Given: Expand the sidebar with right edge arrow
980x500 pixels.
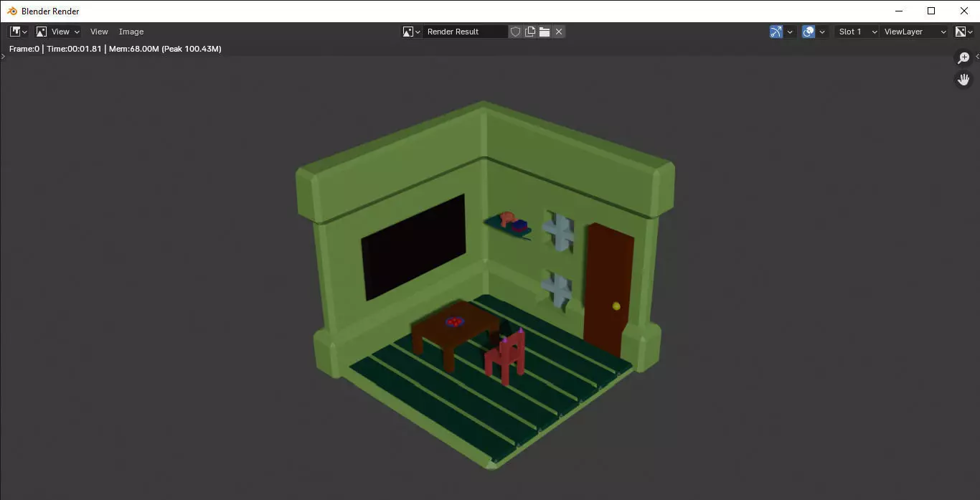Looking at the screenshot, I should tap(977, 56).
